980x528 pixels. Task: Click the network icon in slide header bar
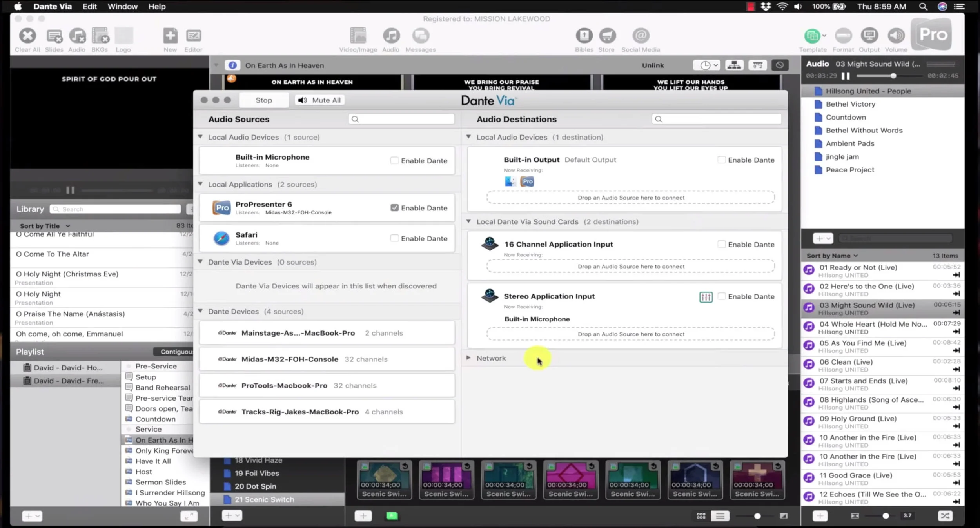[x=734, y=65]
